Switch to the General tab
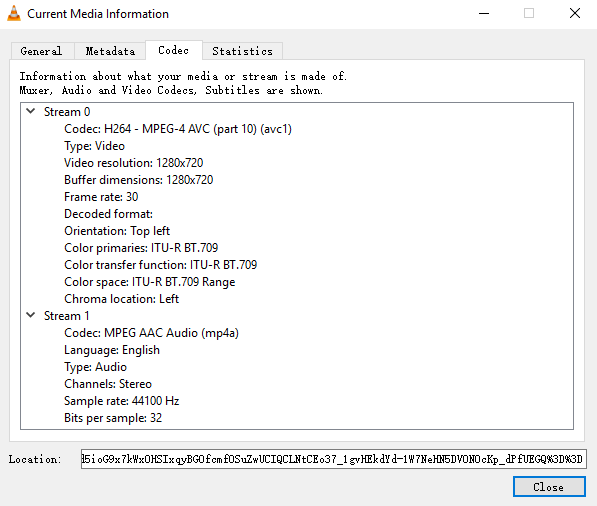The width and height of the screenshot is (597, 506). coord(42,51)
